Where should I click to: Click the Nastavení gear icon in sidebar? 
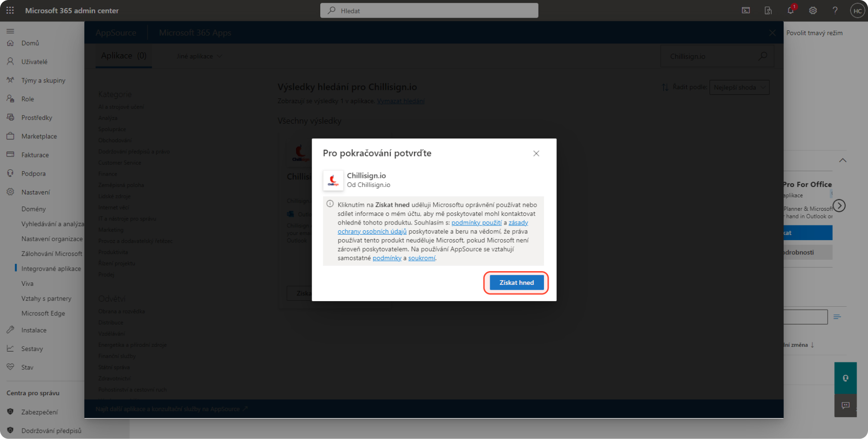(10, 192)
